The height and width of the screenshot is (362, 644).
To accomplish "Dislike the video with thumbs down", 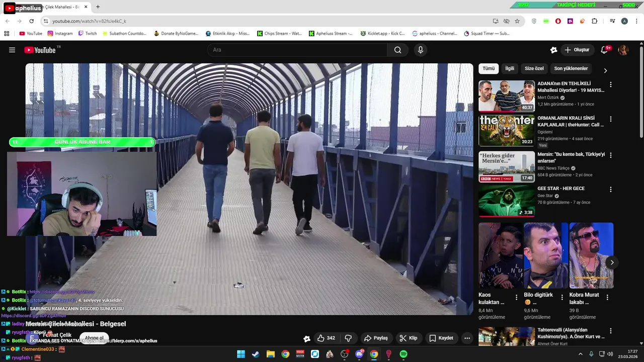I will click(x=348, y=338).
